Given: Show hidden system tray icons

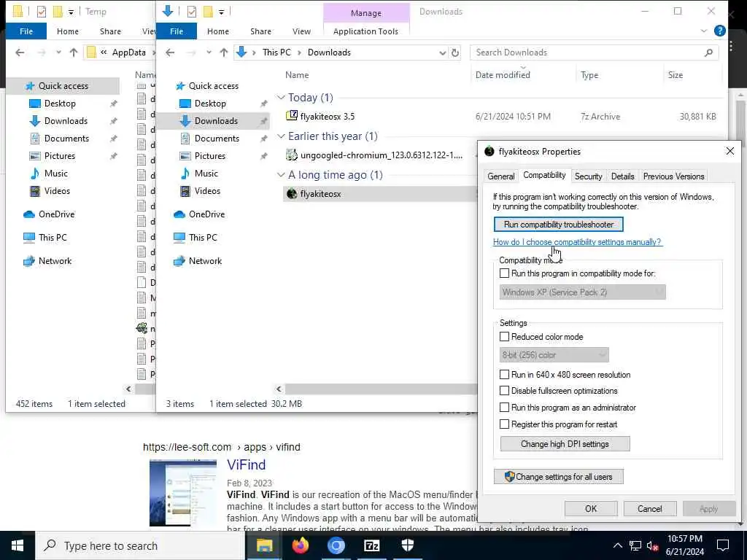Looking at the screenshot, I should pyautogui.click(x=617, y=545).
